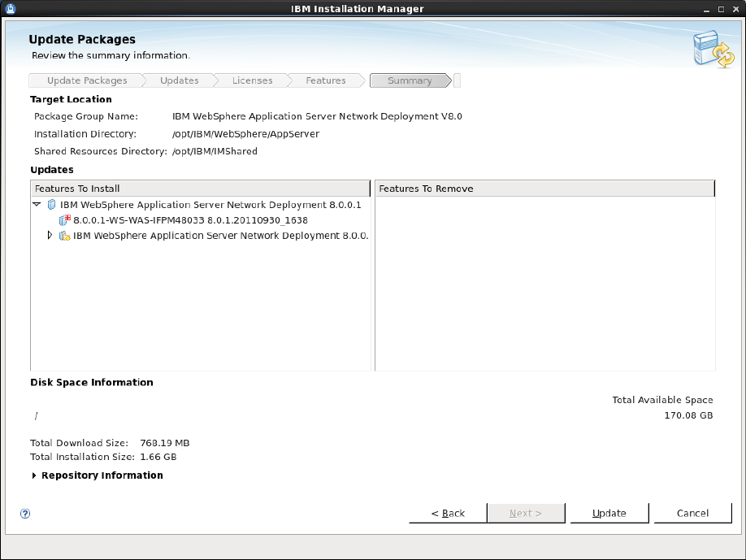The image size is (746, 560).
Task: Go to the Updates wizard step
Action: pos(180,80)
